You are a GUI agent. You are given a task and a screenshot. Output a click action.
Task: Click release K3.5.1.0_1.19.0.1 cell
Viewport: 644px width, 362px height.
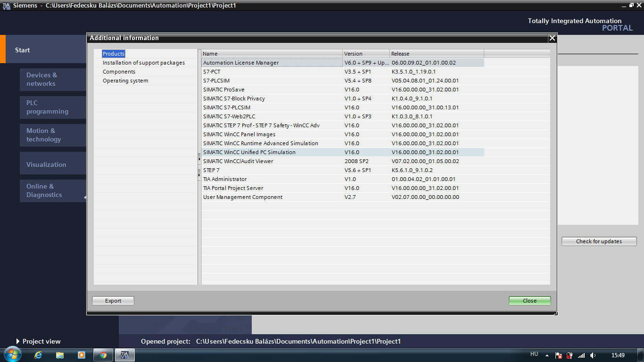[x=437, y=72]
